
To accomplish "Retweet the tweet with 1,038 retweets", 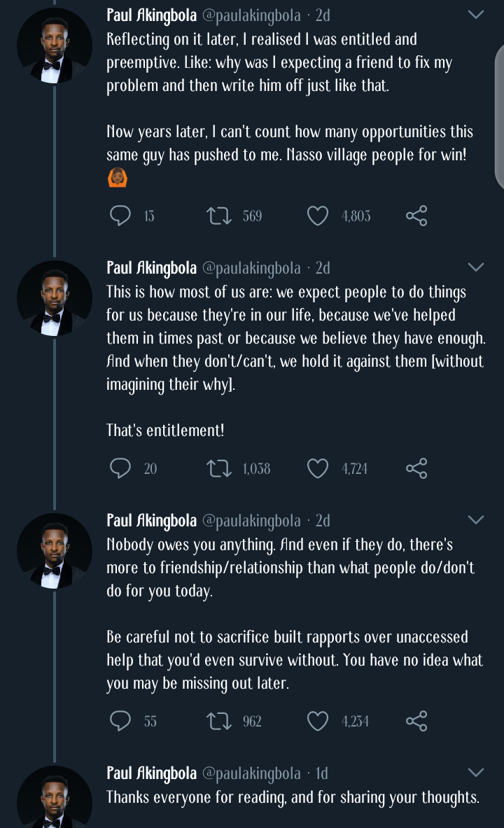I will pyautogui.click(x=220, y=468).
